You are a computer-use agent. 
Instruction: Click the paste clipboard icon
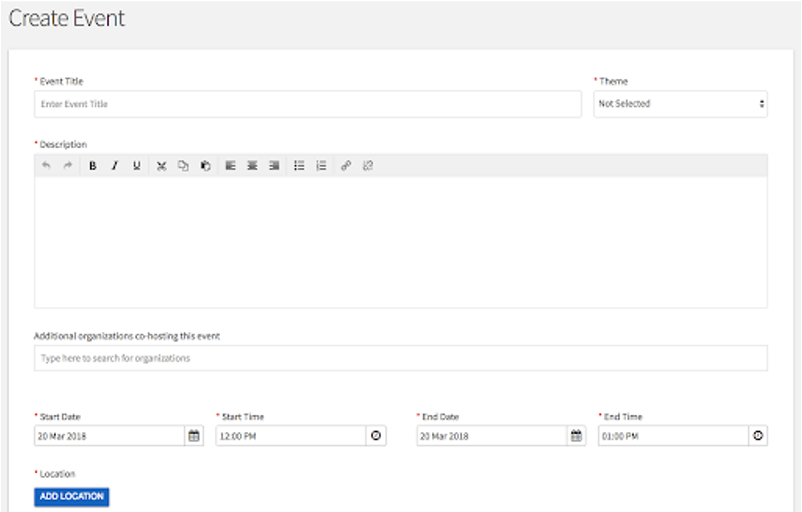(x=205, y=166)
